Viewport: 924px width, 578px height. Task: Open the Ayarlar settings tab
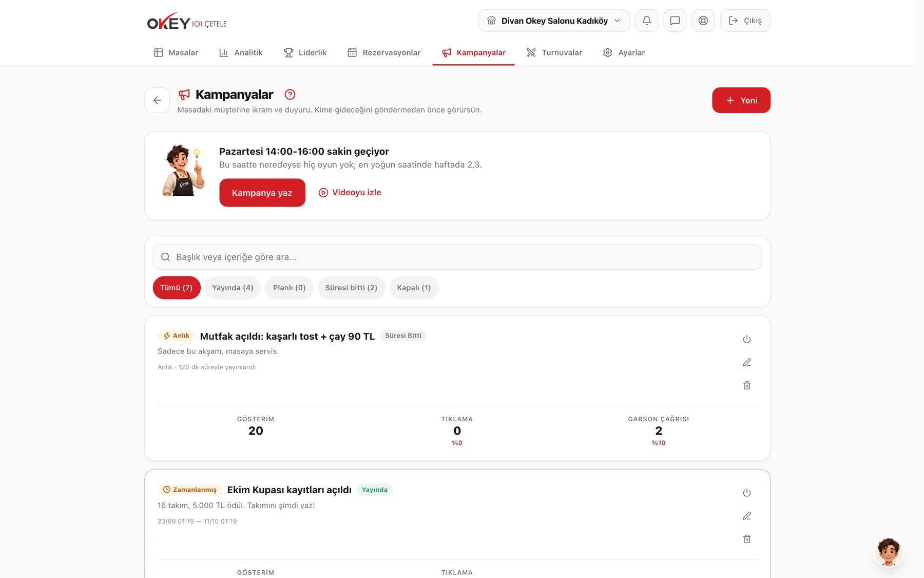624,52
